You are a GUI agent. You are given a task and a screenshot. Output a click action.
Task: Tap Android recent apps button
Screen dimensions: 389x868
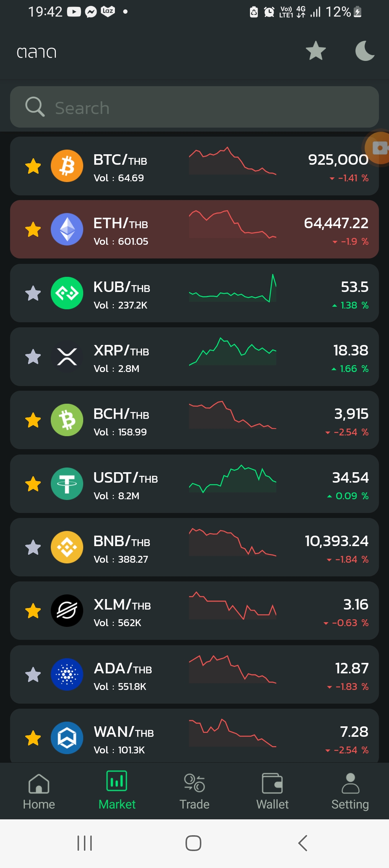tap(85, 843)
